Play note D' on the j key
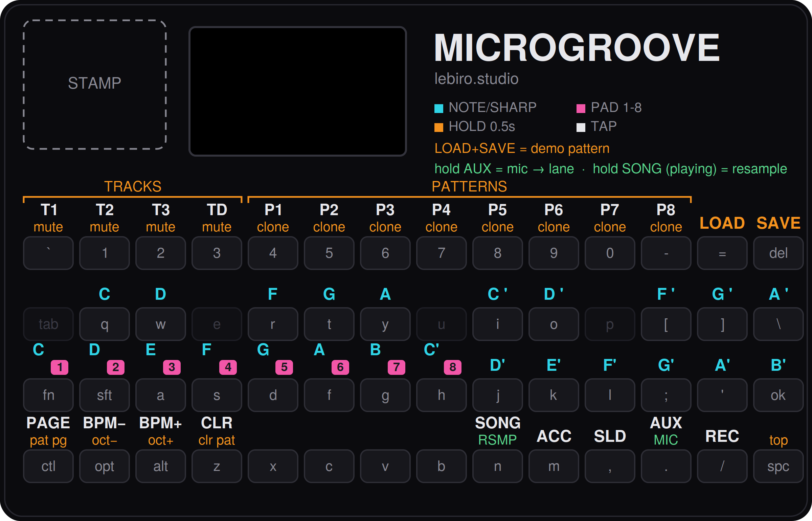 coord(498,395)
